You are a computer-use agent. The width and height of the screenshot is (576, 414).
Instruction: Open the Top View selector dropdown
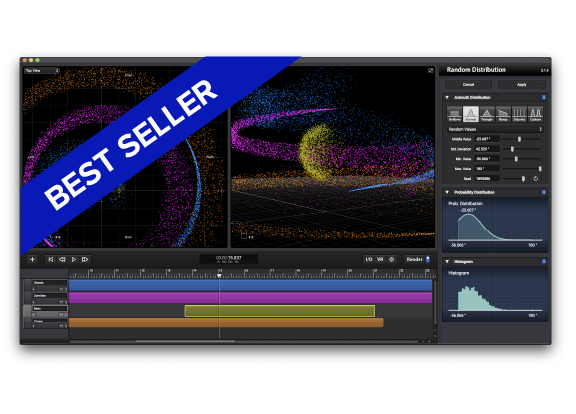point(42,71)
